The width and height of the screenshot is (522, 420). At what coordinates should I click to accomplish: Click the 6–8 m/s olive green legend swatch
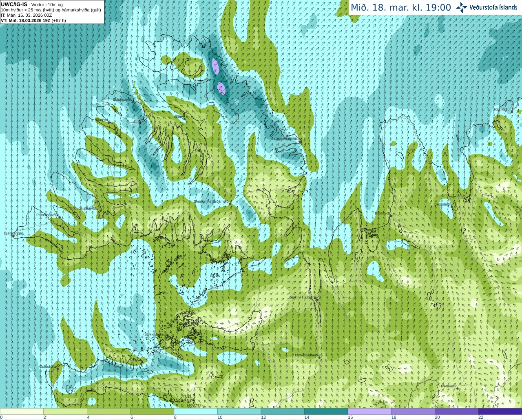pyautogui.click(x=152, y=411)
